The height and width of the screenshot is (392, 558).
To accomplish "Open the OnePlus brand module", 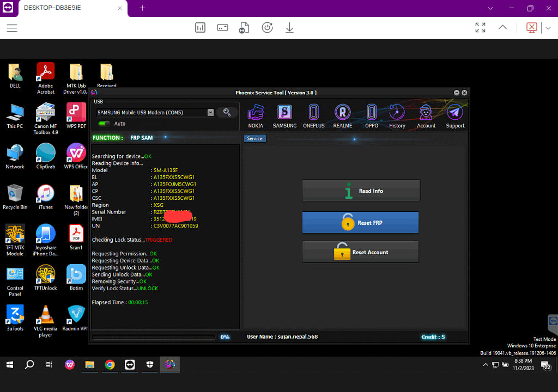I will (313, 116).
